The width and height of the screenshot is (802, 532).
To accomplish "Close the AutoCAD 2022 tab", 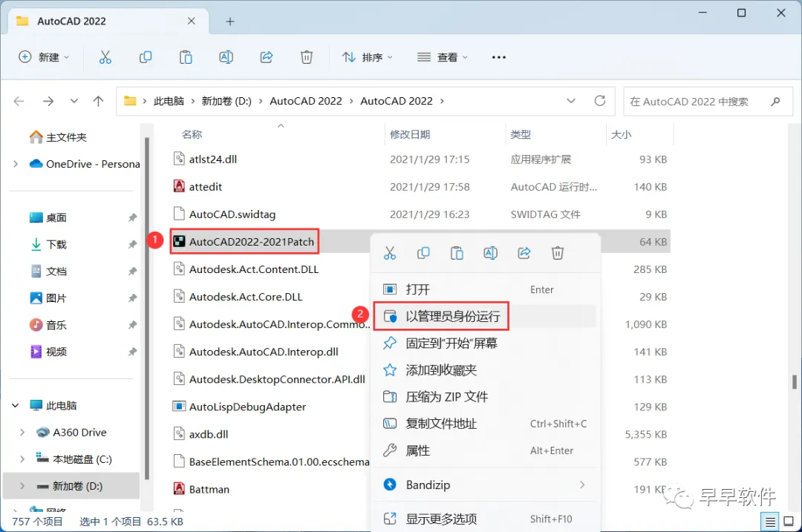I will tap(192, 21).
